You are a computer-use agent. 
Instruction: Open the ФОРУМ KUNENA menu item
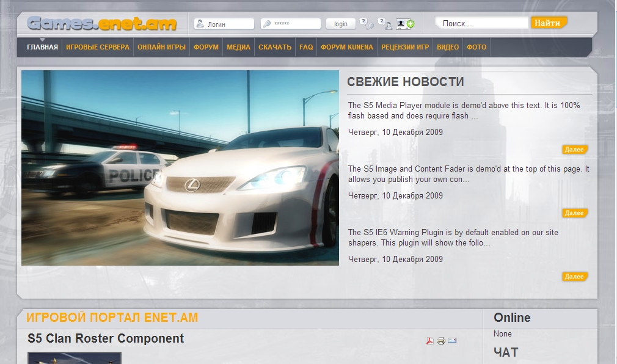(x=346, y=47)
